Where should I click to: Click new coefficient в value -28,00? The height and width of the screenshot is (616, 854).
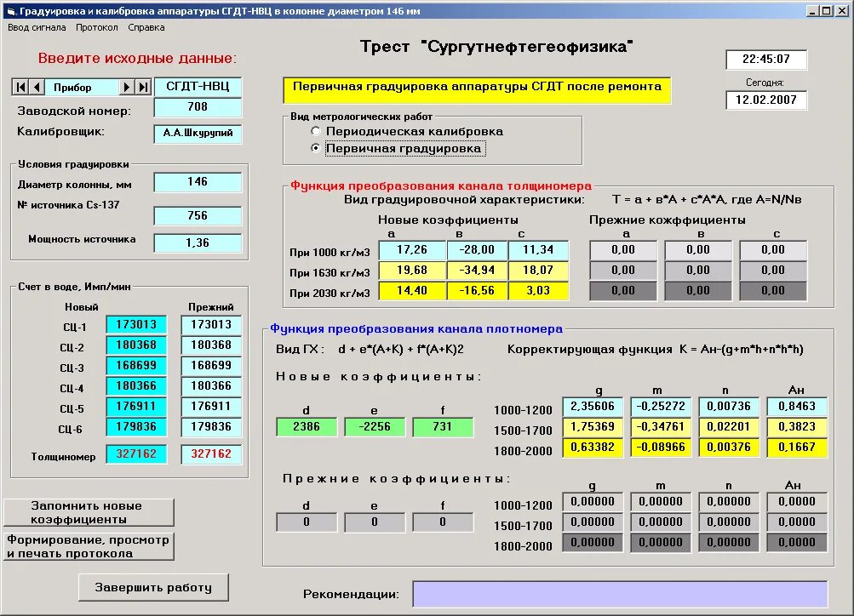477,250
